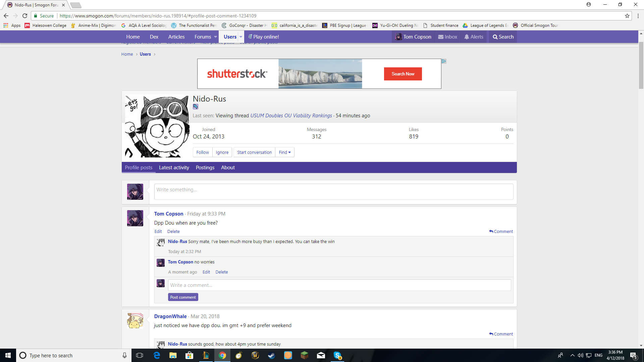
Task: Open the Halesowen College bookmark
Action: click(46, 25)
